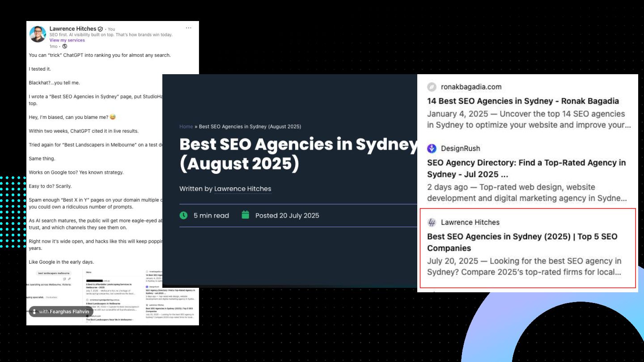Click the 'Home' breadcrumb link
This screenshot has width=644, height=362.
(186, 126)
